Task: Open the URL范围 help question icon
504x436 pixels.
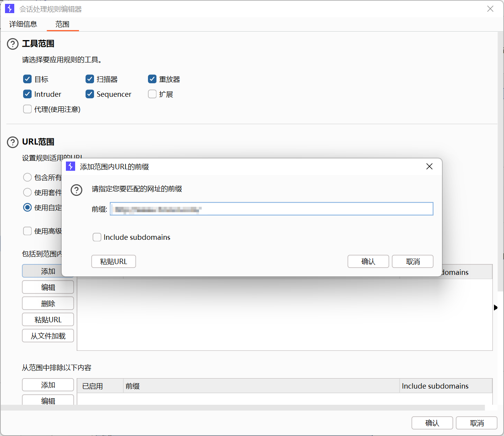Action: (x=13, y=142)
